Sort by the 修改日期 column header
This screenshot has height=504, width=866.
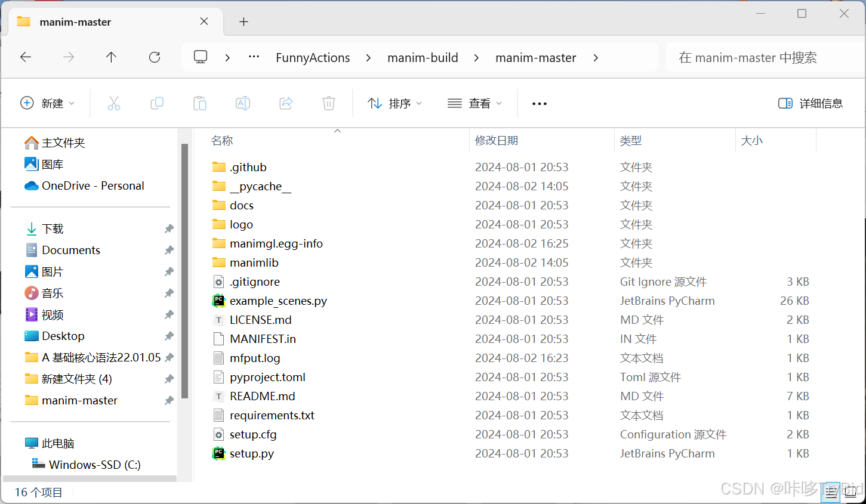[x=497, y=141]
